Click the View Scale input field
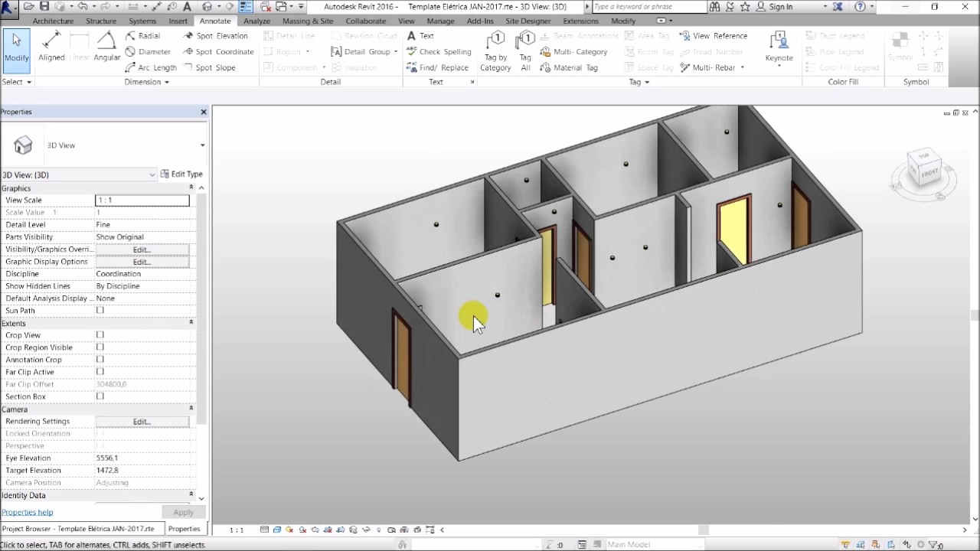 point(142,200)
